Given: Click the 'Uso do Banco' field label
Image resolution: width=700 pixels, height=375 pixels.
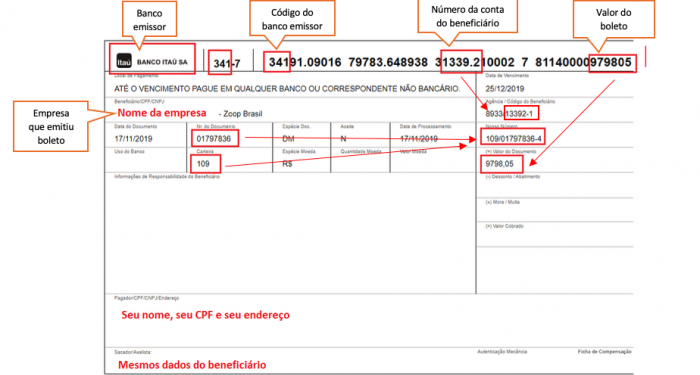Looking at the screenshot, I should point(129,151).
